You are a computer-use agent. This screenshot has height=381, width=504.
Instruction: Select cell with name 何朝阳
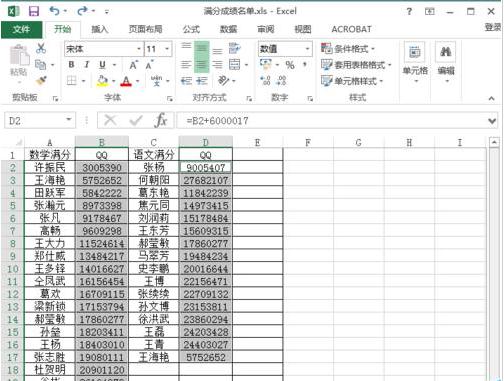[x=154, y=180]
